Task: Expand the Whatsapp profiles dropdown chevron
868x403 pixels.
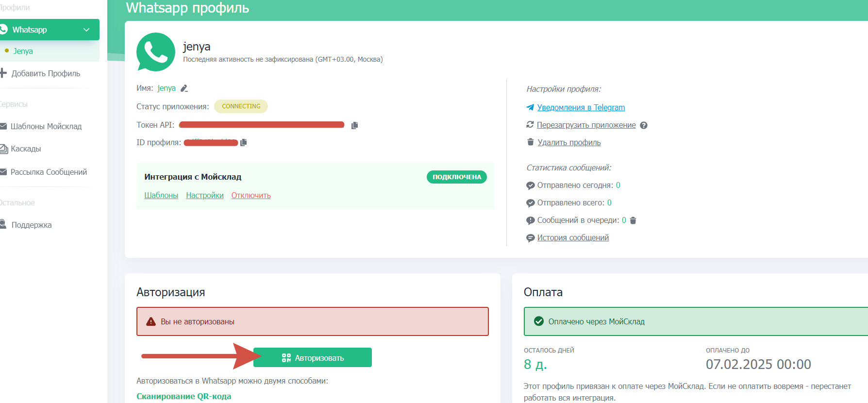Action: [86, 30]
